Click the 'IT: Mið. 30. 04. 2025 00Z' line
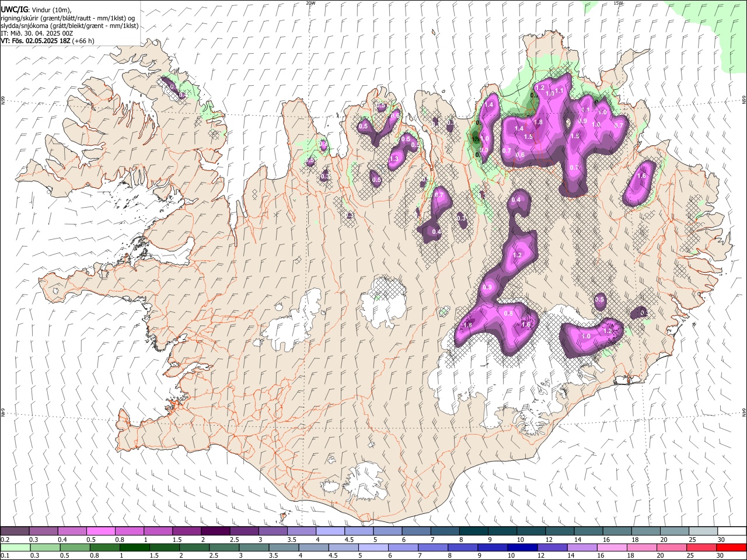 coord(37,33)
